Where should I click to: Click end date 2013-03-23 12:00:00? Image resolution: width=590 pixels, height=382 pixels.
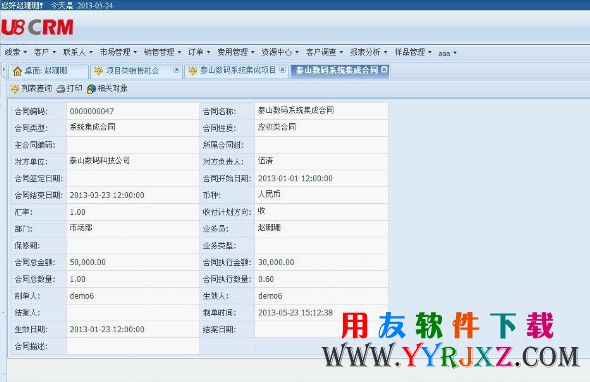click(107, 195)
